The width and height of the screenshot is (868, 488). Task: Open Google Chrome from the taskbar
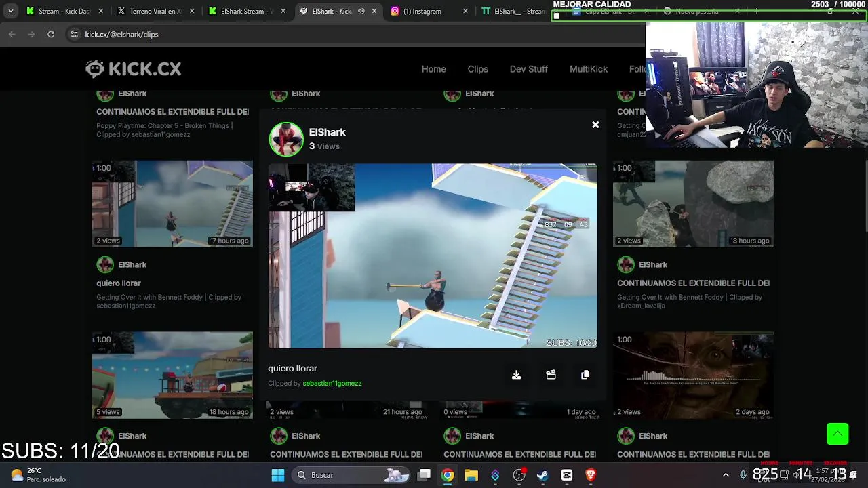(448, 475)
